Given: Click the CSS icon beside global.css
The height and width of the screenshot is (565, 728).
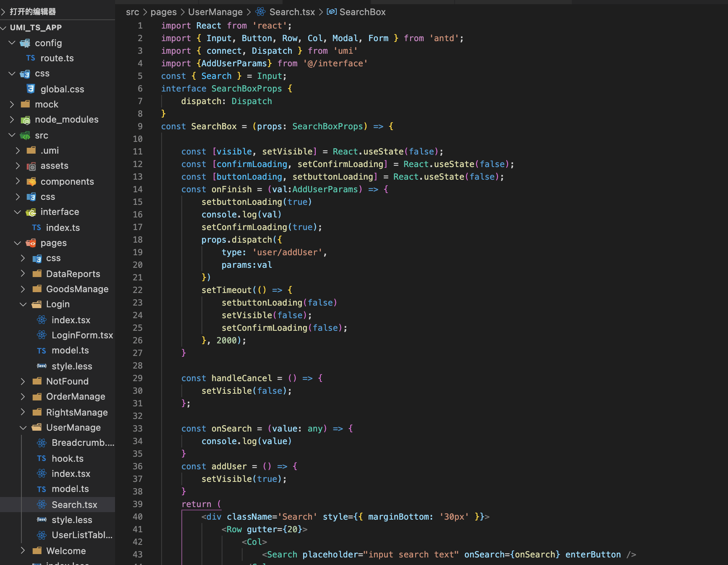Looking at the screenshot, I should (x=31, y=89).
